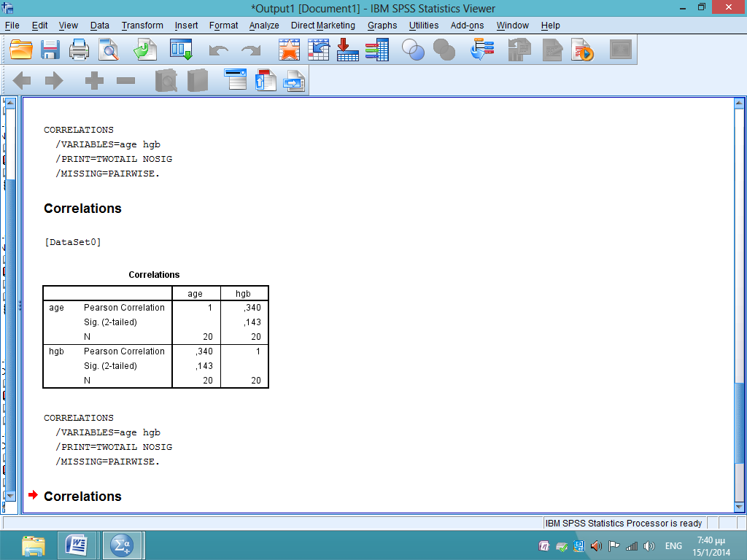Image resolution: width=747 pixels, height=560 pixels.
Task: Switch to Microsoft Word on the taskbar
Action: click(76, 545)
